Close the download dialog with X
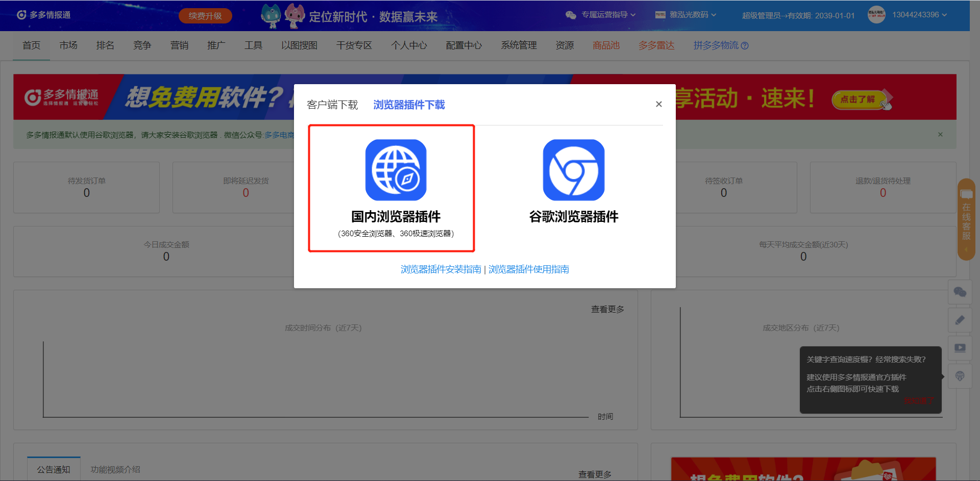The height and width of the screenshot is (481, 980). point(659,104)
